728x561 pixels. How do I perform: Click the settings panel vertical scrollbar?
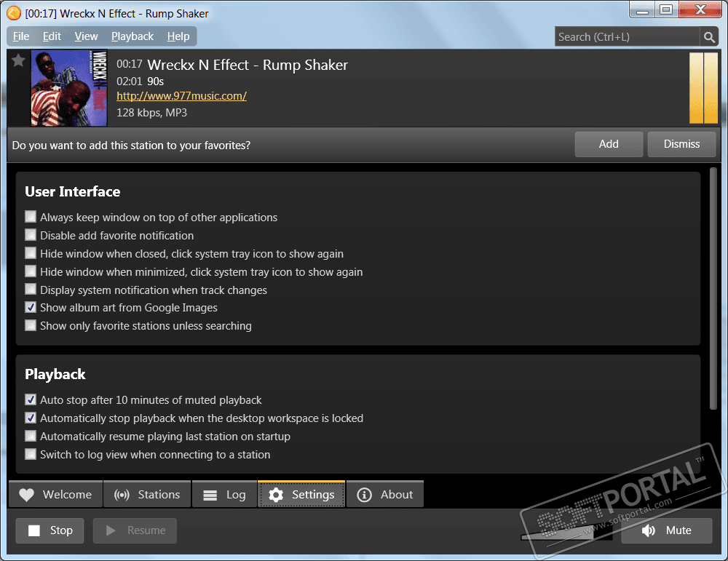point(713,289)
